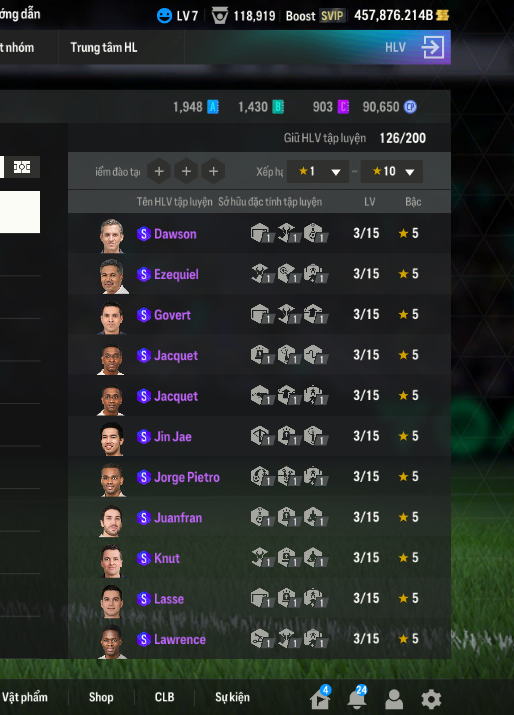Click Dawson's first training trait icon
The height and width of the screenshot is (715, 514).
(261, 233)
